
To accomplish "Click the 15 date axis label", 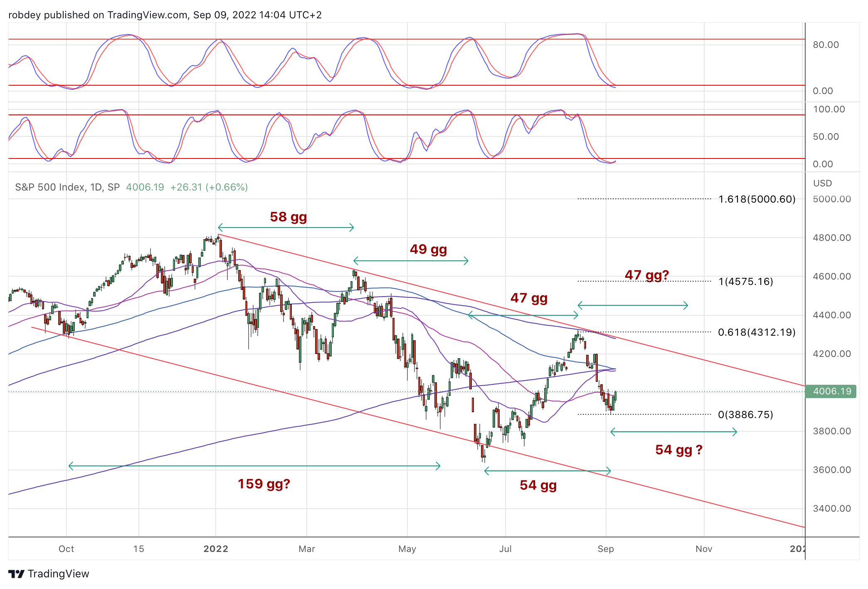I will tap(139, 549).
